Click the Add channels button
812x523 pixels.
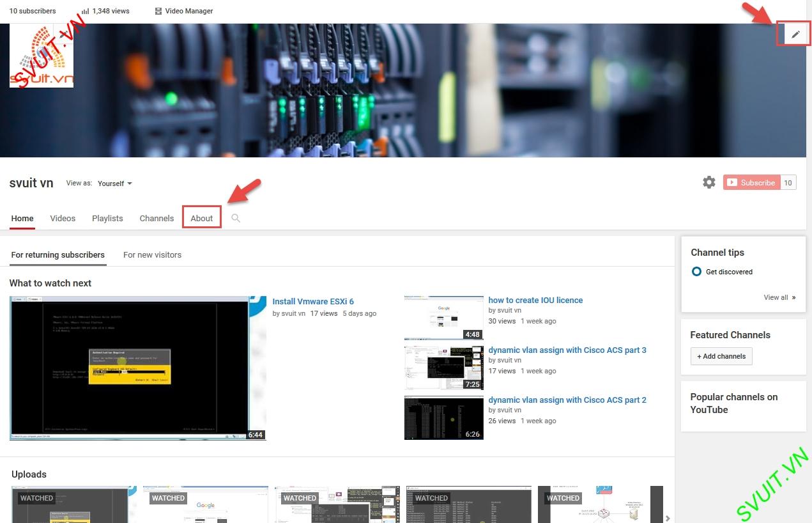tap(721, 356)
